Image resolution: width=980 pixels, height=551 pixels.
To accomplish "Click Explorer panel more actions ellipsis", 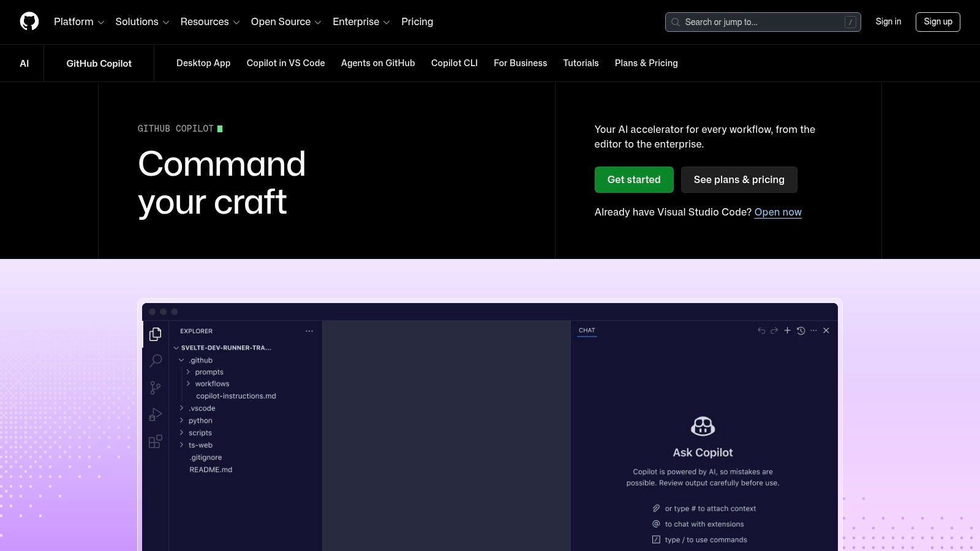I will pos(309,331).
